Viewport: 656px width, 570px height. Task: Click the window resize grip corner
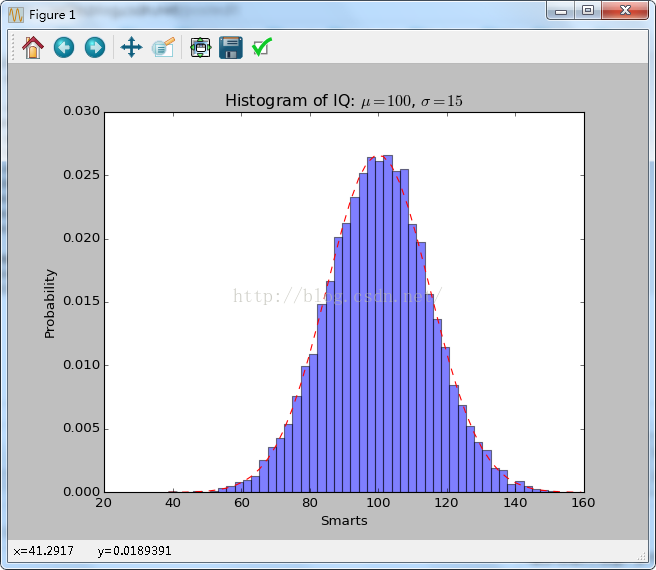pos(642,555)
